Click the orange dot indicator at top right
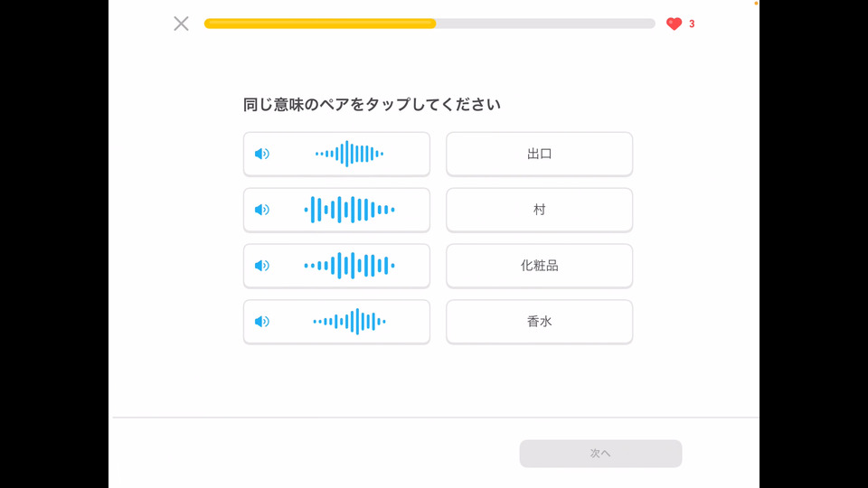The height and width of the screenshot is (488, 868). (756, 4)
